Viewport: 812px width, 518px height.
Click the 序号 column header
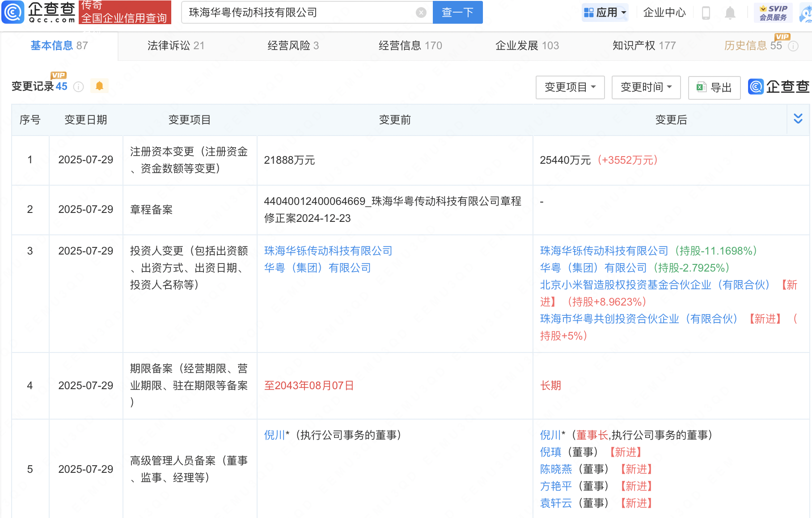click(30, 120)
